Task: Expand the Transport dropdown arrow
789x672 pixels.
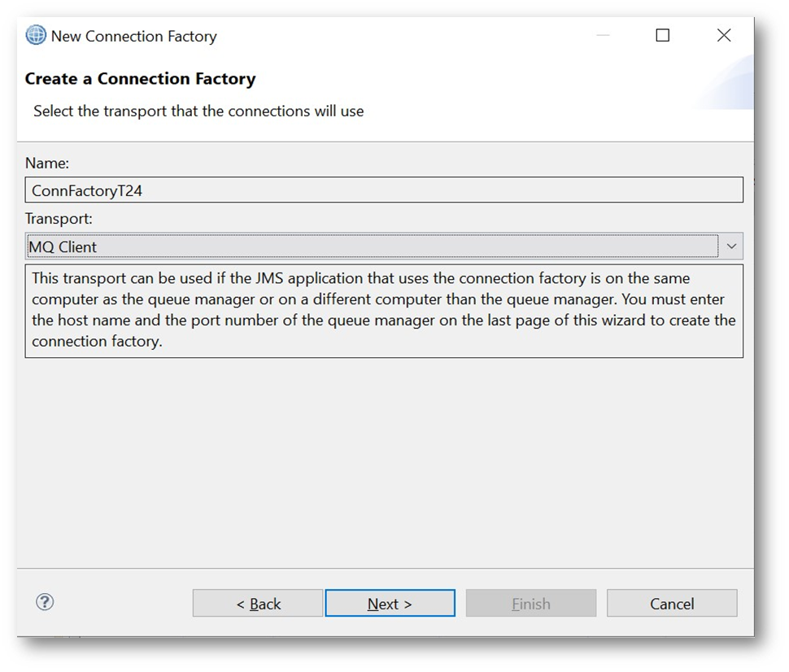Action: tap(731, 247)
